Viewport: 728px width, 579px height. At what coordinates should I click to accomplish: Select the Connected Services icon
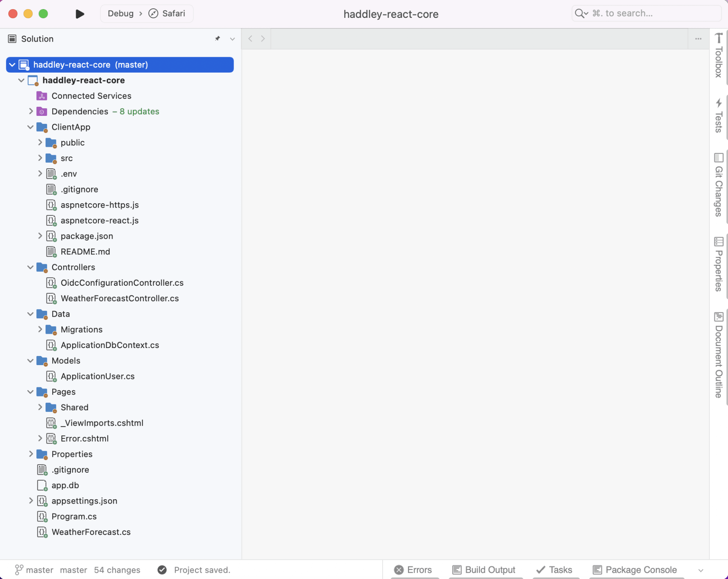tap(42, 96)
